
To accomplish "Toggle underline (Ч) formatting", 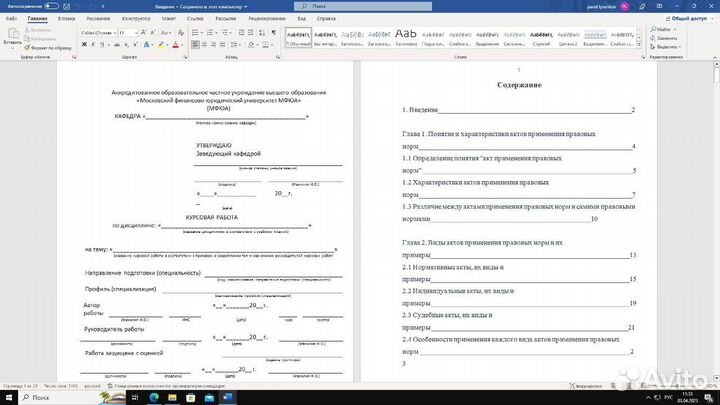I will click(102, 45).
